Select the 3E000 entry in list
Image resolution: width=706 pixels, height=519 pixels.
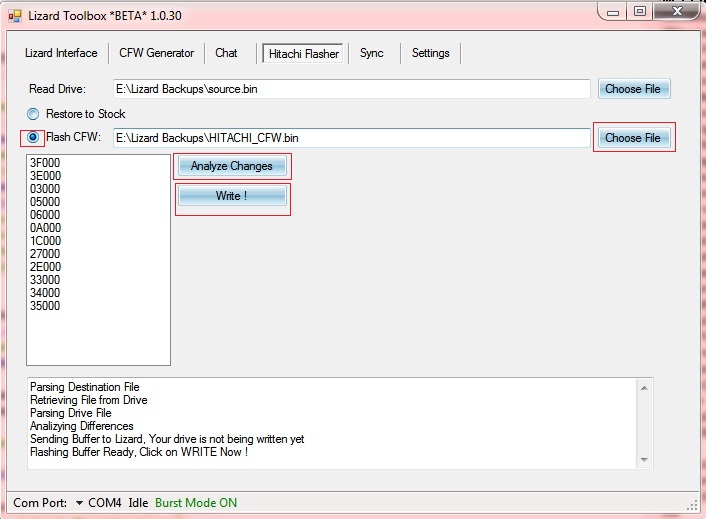(x=45, y=176)
